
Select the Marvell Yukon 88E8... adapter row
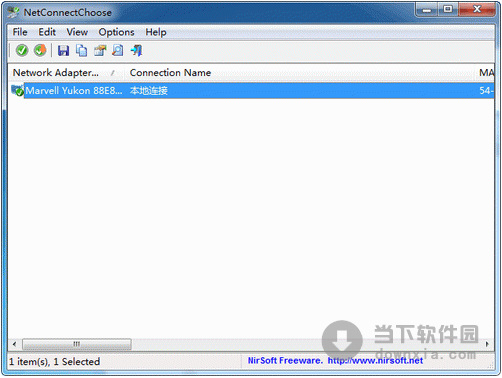coord(251,90)
